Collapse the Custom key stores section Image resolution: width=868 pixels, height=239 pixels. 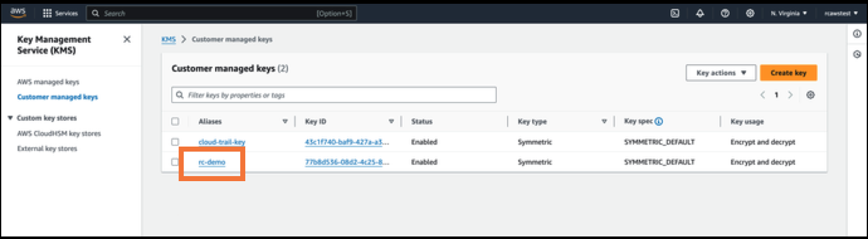[10, 118]
